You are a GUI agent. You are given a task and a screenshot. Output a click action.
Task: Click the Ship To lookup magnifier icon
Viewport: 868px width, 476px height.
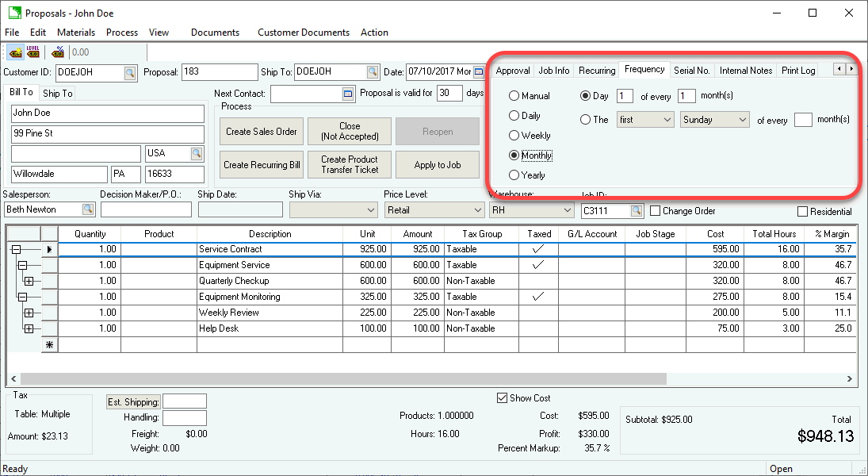[x=373, y=72]
